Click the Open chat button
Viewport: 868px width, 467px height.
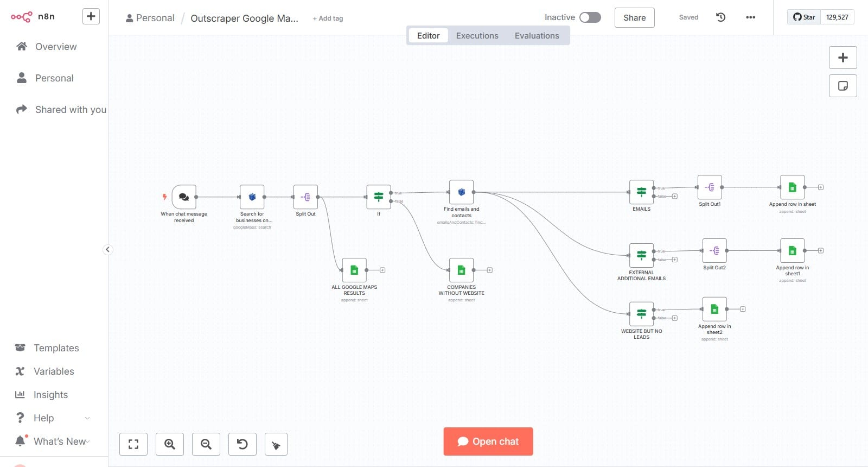[488, 441]
